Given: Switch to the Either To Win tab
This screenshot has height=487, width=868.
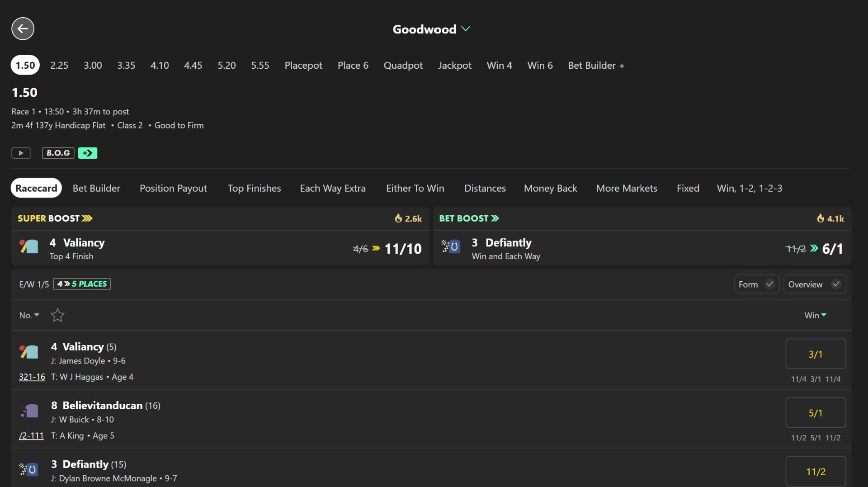Looking at the screenshot, I should pos(415,189).
